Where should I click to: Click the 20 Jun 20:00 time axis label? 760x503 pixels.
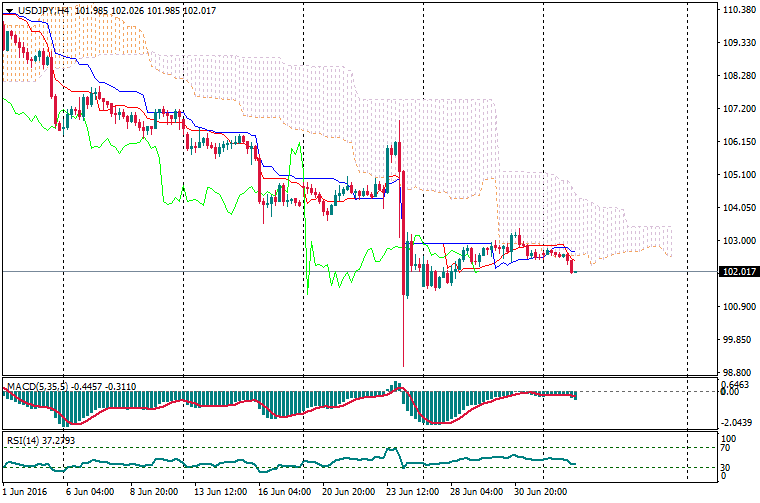pos(348,492)
